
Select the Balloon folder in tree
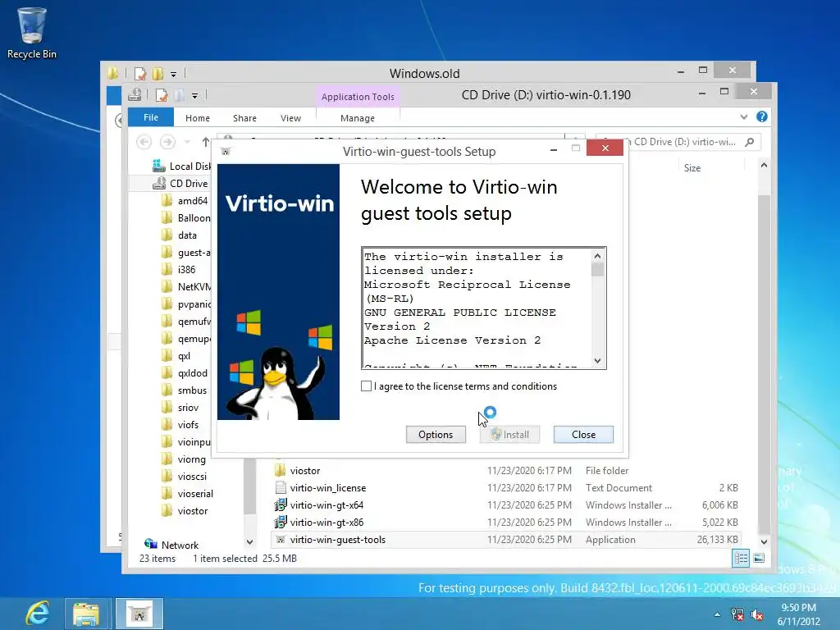(x=186, y=217)
